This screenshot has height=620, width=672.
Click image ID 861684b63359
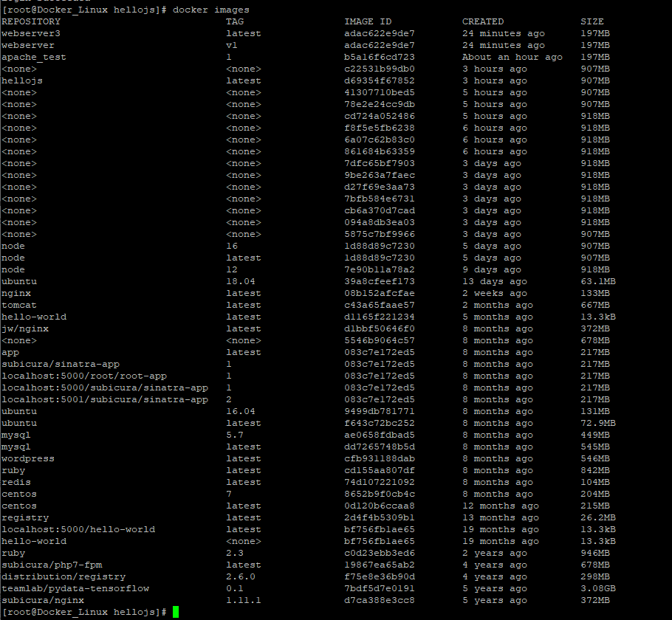pyautogui.click(x=380, y=151)
